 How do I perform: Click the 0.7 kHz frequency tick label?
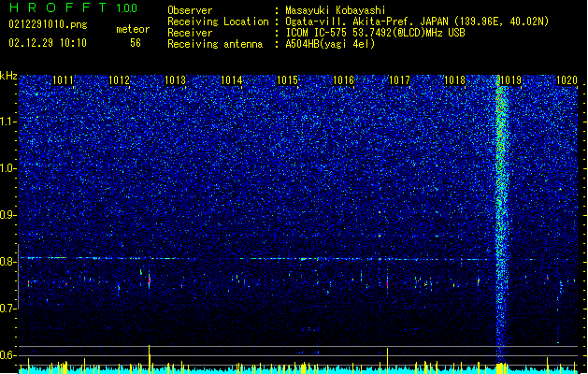coord(7,309)
